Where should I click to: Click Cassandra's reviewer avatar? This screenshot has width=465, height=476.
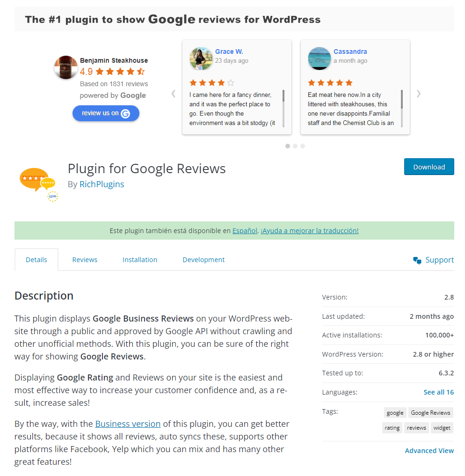[320, 59]
